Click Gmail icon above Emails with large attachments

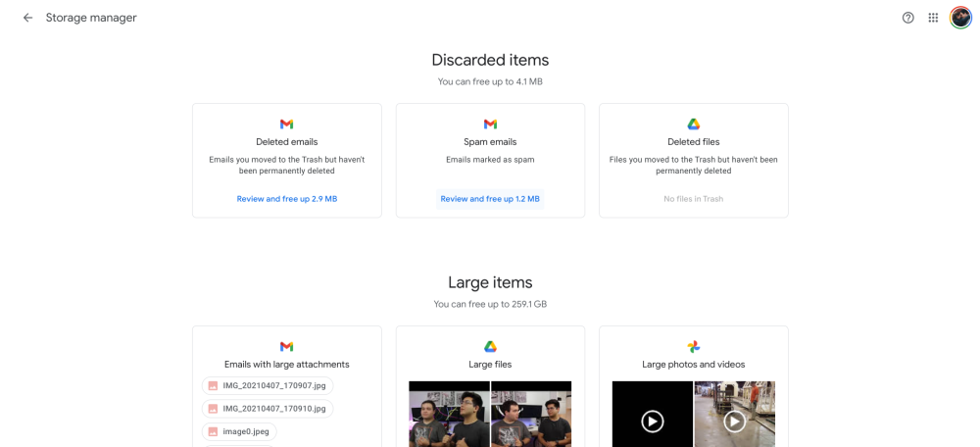[x=286, y=347]
